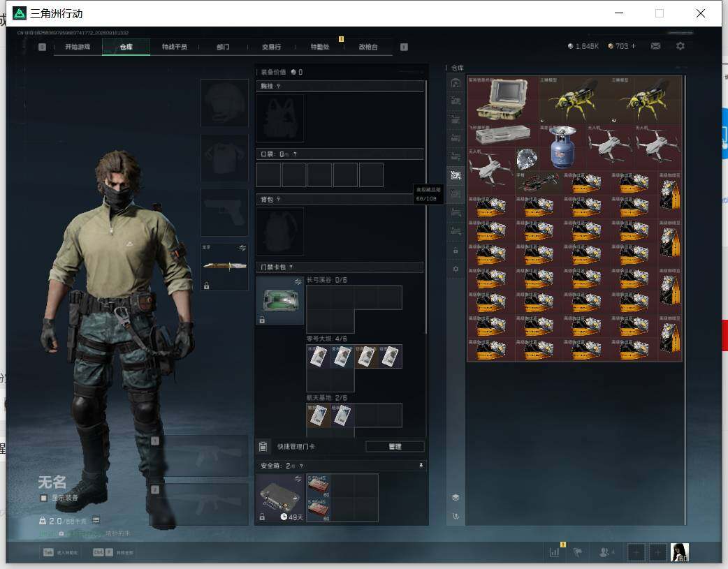
Task: Select the long metal case item
Action: (503, 135)
